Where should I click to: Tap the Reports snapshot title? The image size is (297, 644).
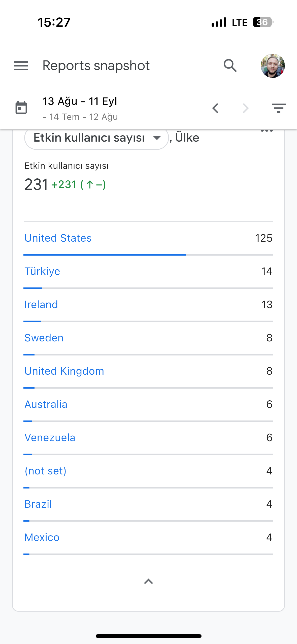pos(96,66)
